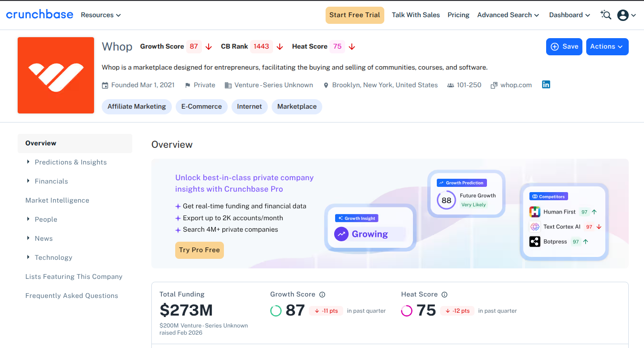Click Brooklyn, New York, United States location
This screenshot has height=348, width=644.
point(385,85)
